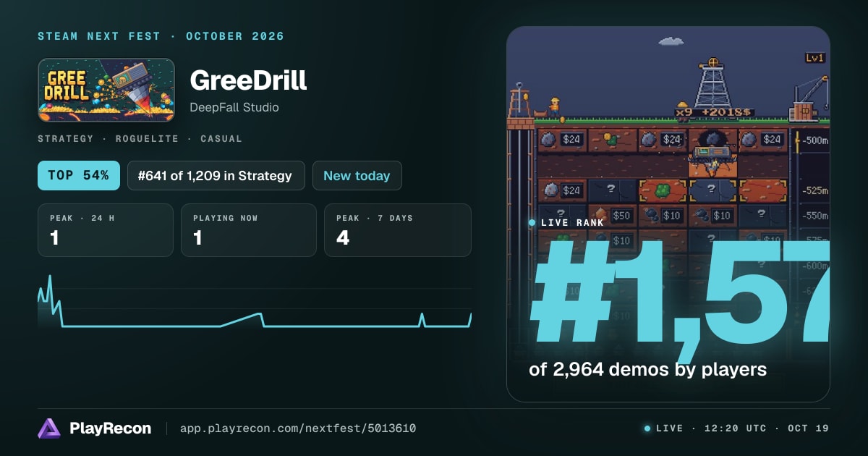Open the GreeDrill game capsule thumbnail
Viewport: 868px width, 456px height.
(106, 90)
